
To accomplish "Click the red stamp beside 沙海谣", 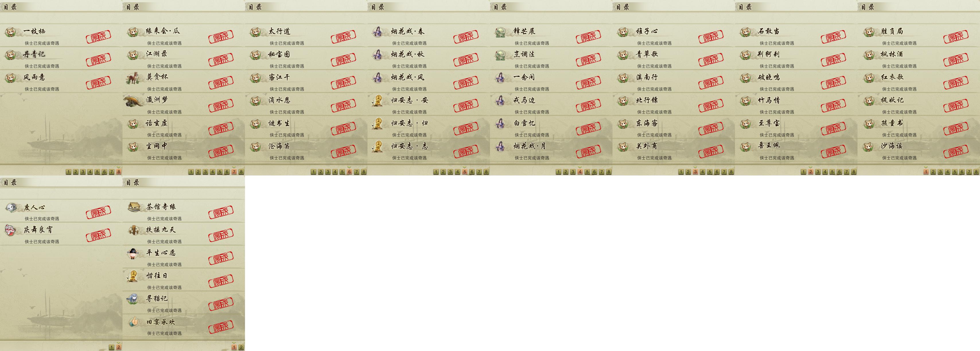I will (956, 152).
